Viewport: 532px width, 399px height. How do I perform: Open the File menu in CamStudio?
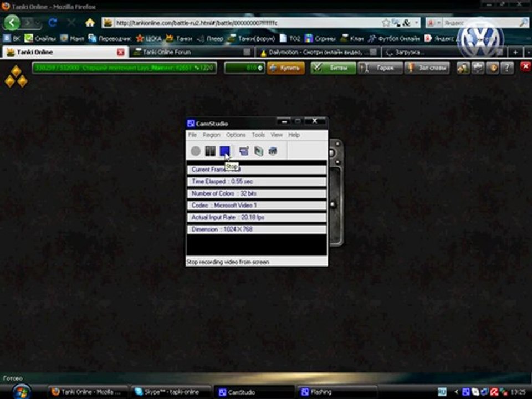pos(192,135)
